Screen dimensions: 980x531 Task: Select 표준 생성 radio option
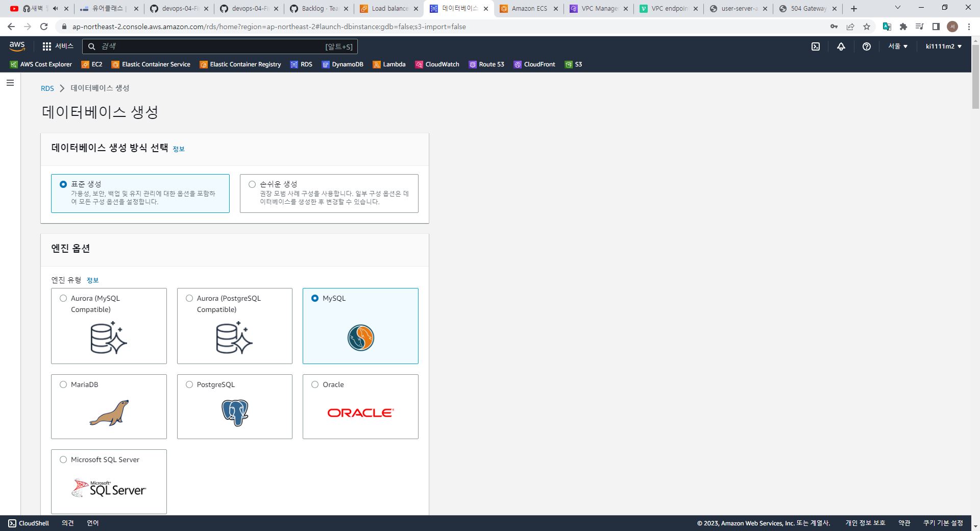pyautogui.click(x=63, y=184)
